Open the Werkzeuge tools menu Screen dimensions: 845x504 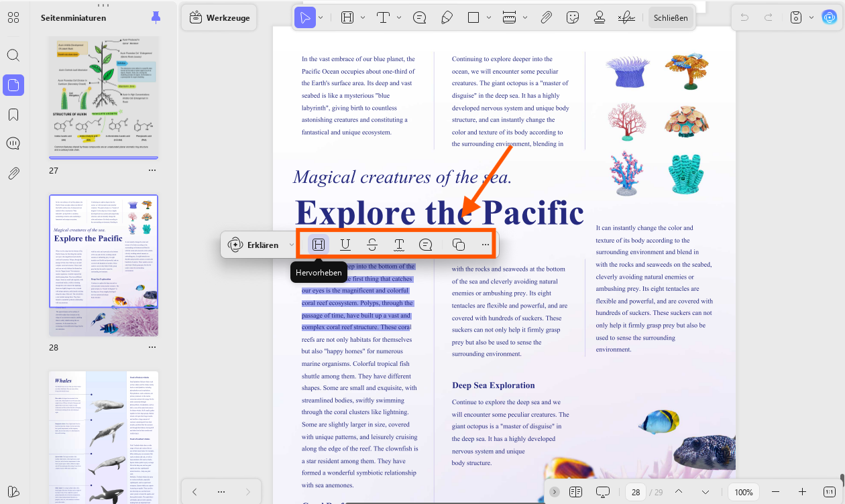pyautogui.click(x=220, y=18)
